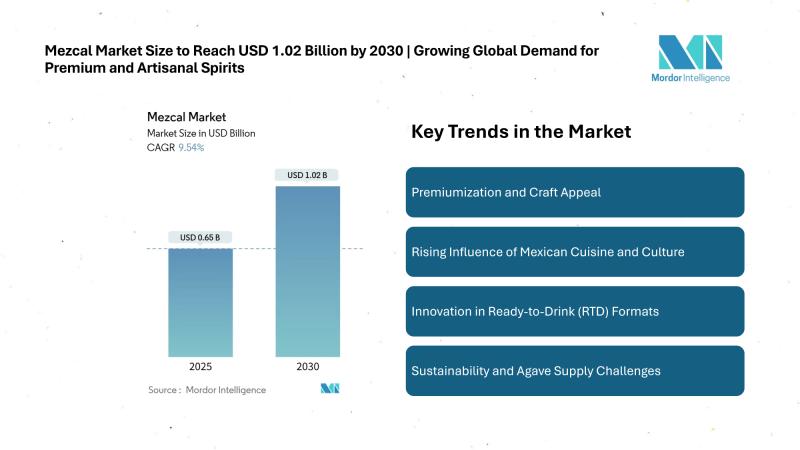Click the Key Trends in the Market heading
The width and height of the screenshot is (800, 450).
pos(521,131)
